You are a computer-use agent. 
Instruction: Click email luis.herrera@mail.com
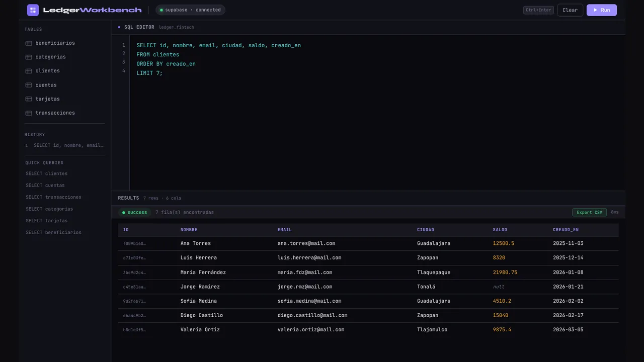click(x=309, y=257)
